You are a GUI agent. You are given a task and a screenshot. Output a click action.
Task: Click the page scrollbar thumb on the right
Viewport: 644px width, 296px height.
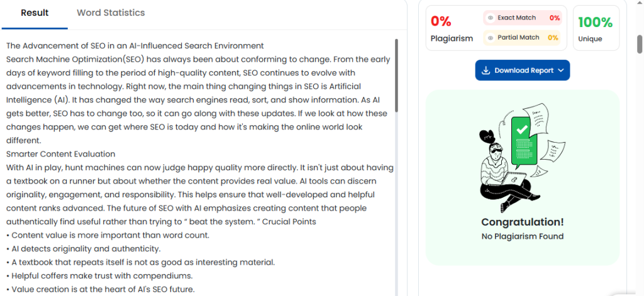[640, 44]
